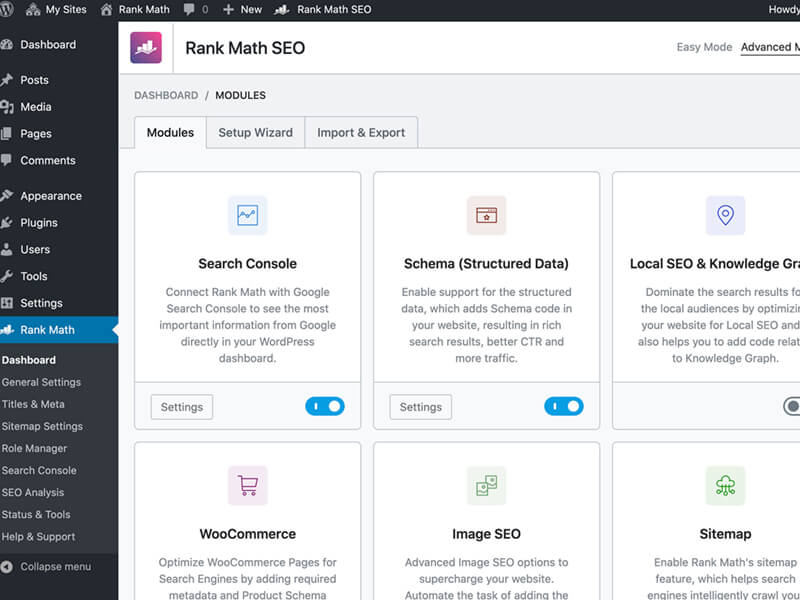Viewport: 800px width, 600px height.
Task: Click the Search Console module chart icon
Action: 247,215
